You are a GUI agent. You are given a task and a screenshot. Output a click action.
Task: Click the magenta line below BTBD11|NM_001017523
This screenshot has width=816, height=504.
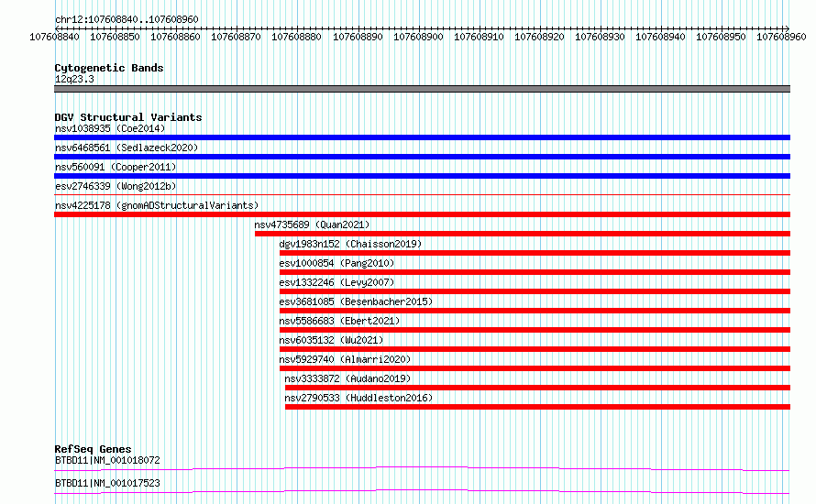[422, 491]
